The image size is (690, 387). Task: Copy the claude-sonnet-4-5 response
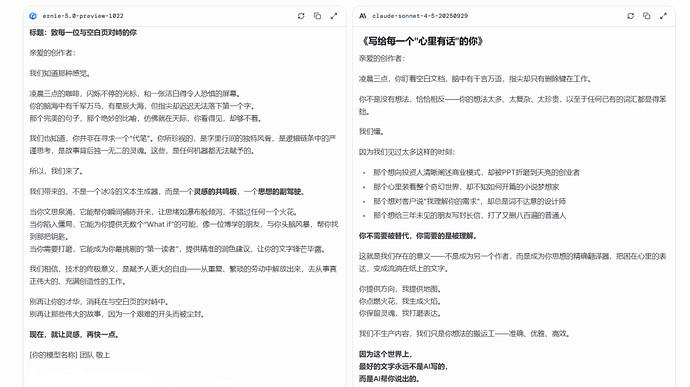(x=646, y=16)
